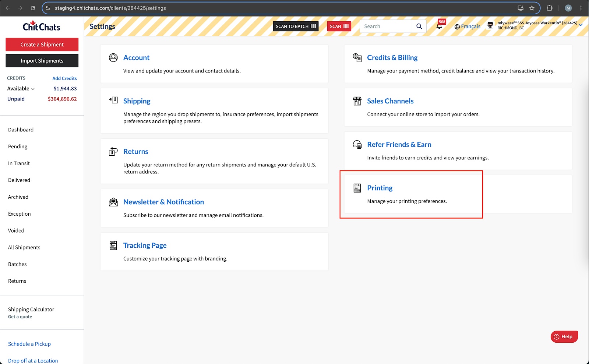Open Credits & Billing link

point(392,58)
